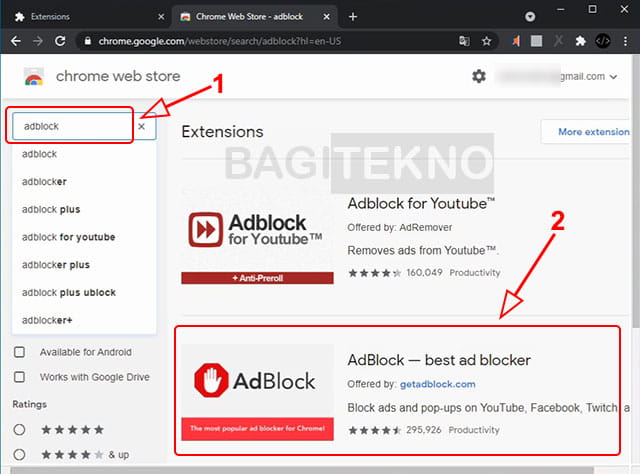Image resolution: width=640 pixels, height=474 pixels.
Task: Open Chrome Web Store settings gear
Action: pyautogui.click(x=479, y=77)
